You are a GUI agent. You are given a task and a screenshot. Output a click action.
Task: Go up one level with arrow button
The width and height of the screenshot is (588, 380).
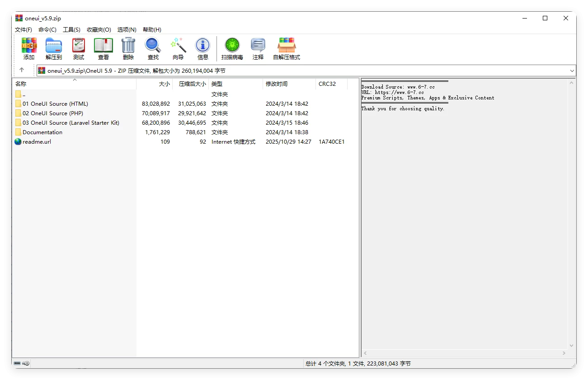[x=22, y=70]
